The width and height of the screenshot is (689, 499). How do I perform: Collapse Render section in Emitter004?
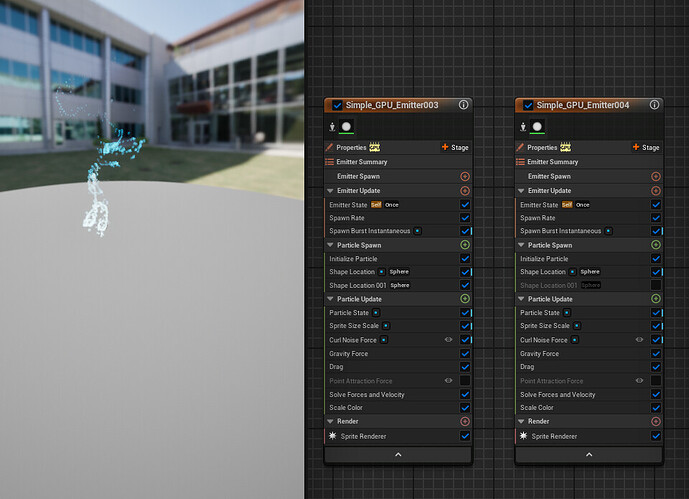pos(521,421)
